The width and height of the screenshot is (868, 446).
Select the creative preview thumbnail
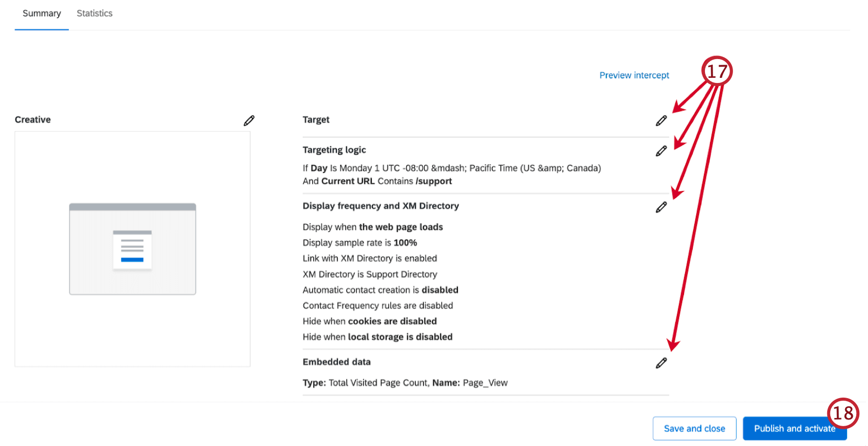tap(132, 249)
